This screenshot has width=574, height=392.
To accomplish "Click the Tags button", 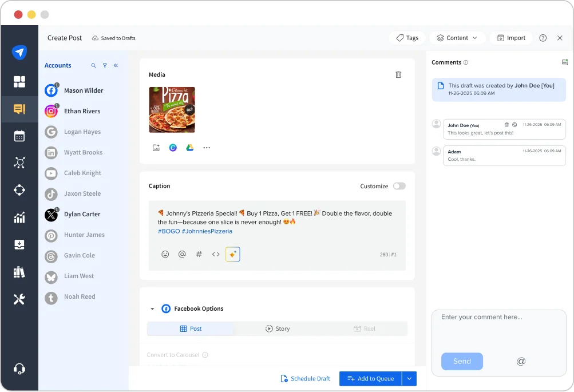I will coord(407,38).
